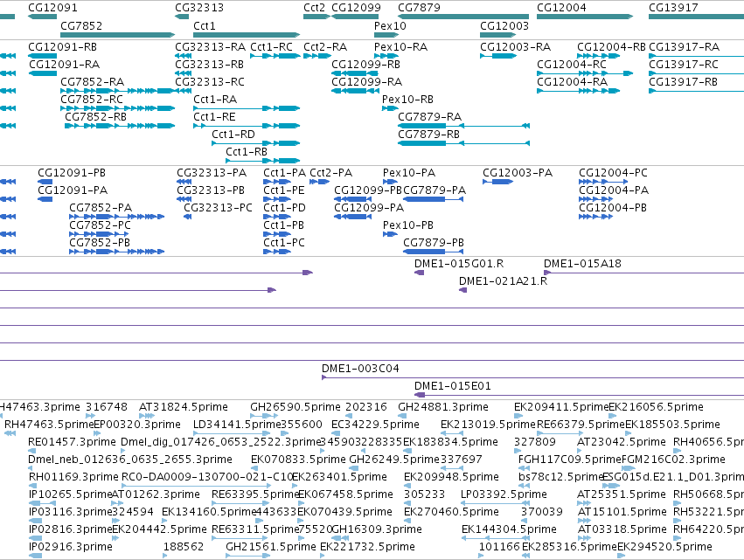Click transcript Pex10-RB
This screenshot has width=744, height=560.
click(x=390, y=108)
